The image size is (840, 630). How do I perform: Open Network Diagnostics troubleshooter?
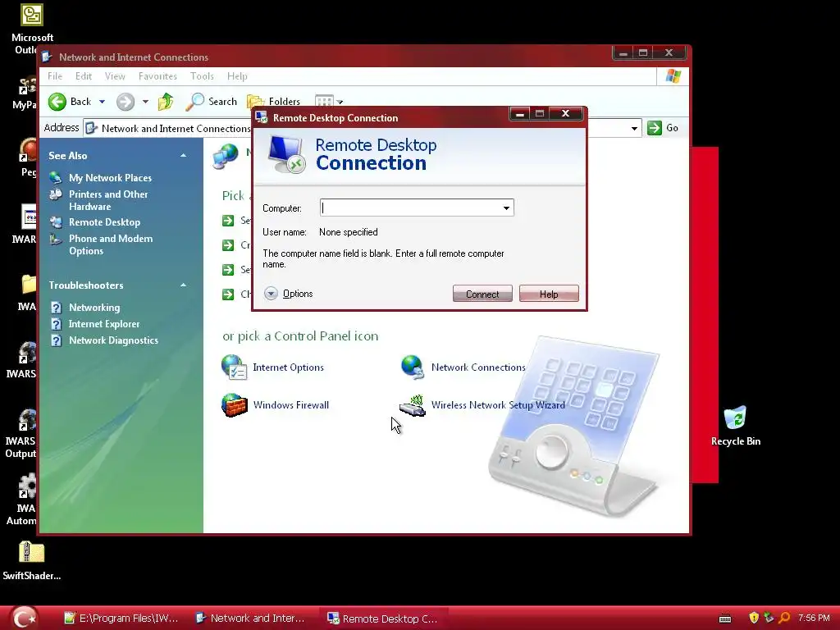[113, 340]
